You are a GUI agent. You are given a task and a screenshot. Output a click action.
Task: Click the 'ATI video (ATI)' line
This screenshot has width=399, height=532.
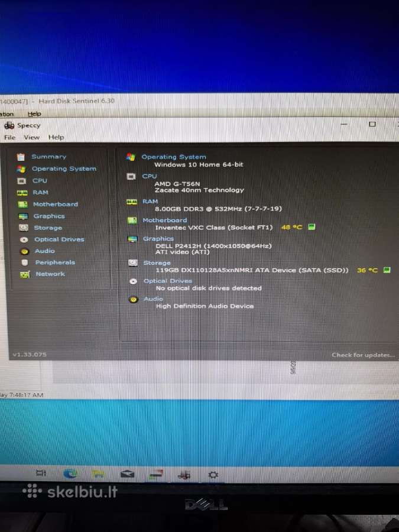pos(183,252)
